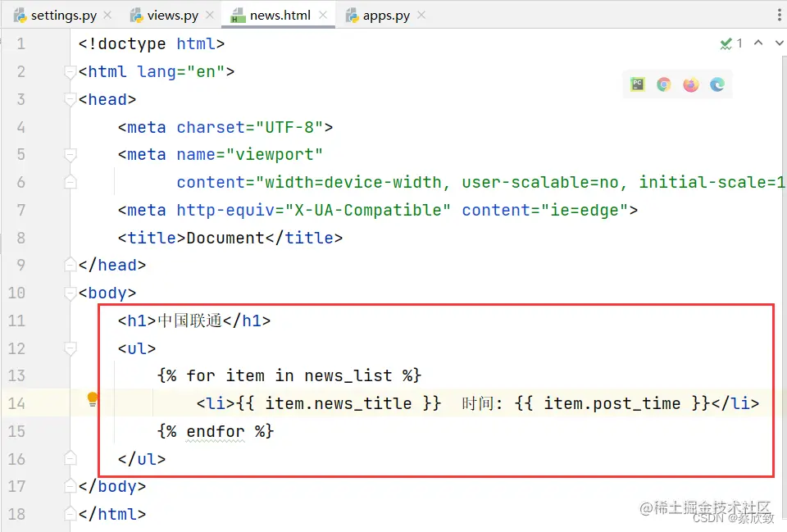Screen dimensions: 787x532
Task: Click the "ie=edge" content value
Action: tap(585, 211)
